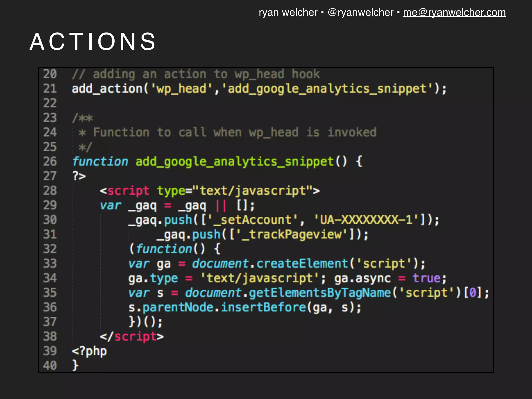Click line number 40 in the gutter
The height and width of the screenshot is (399, 532).
pos(50,365)
